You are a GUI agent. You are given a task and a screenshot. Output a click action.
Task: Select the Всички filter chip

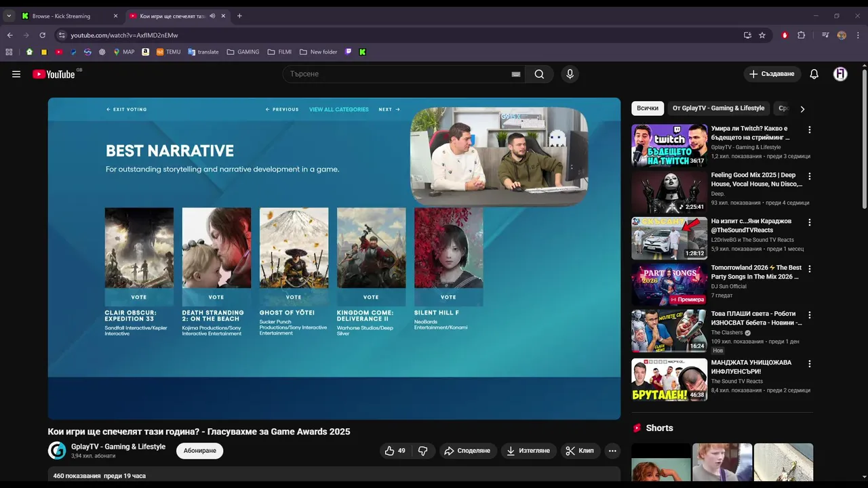[x=648, y=108]
